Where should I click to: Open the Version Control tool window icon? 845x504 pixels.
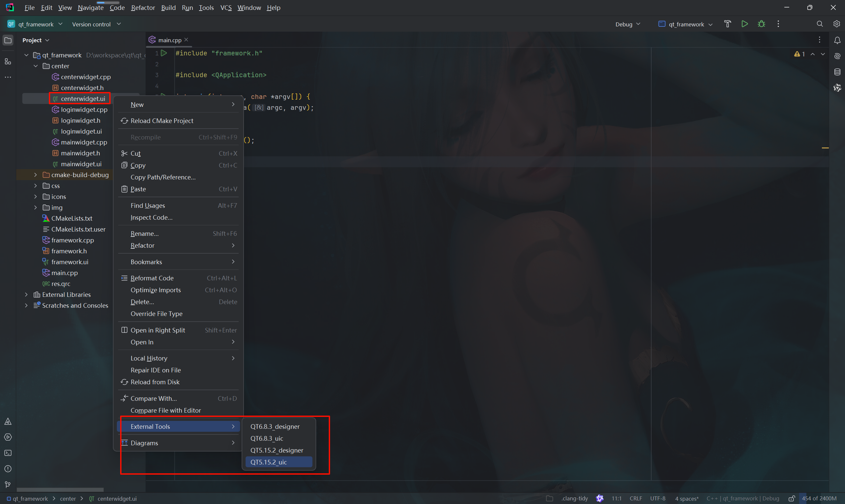[8, 485]
